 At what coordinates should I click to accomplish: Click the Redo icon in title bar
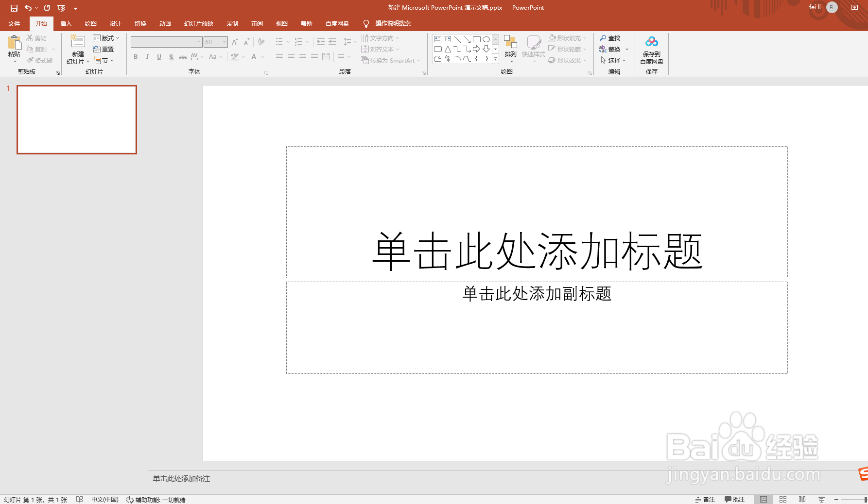(47, 8)
